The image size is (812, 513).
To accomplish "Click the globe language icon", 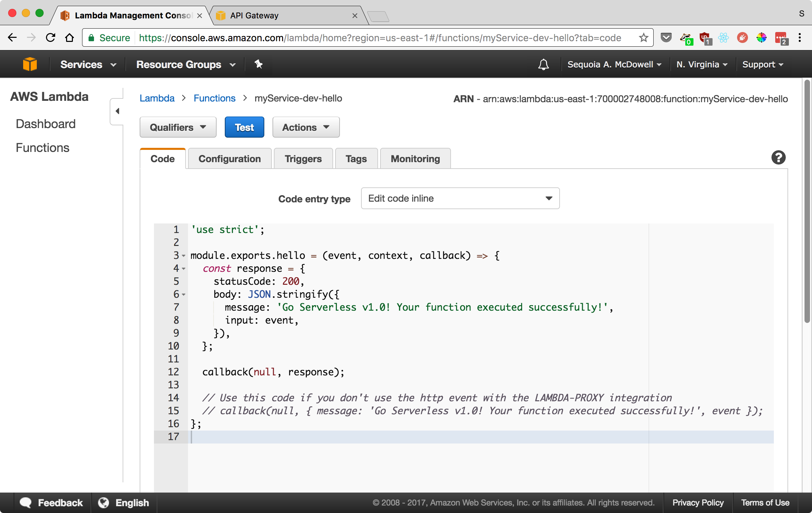I will click(x=104, y=503).
